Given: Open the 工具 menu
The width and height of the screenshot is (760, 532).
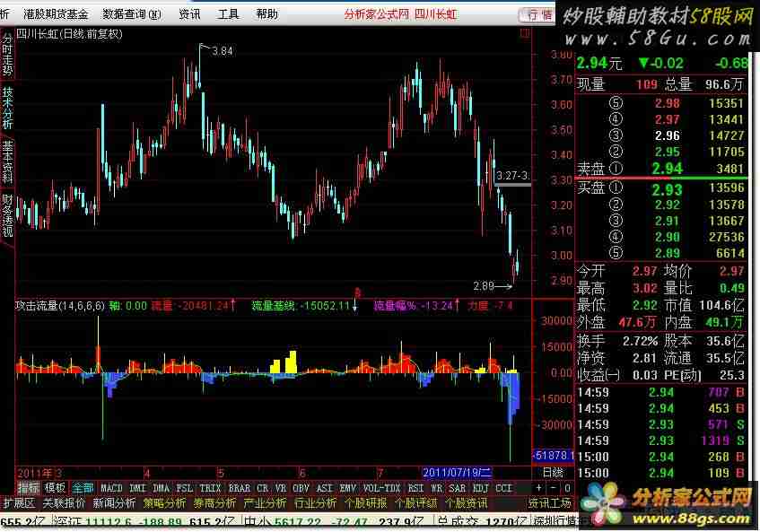Looking at the screenshot, I should pos(228,14).
